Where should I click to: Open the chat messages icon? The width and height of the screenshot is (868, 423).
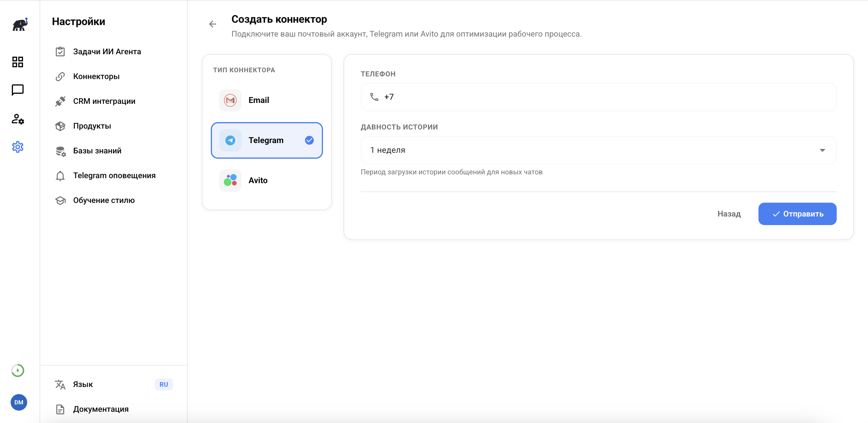point(17,90)
